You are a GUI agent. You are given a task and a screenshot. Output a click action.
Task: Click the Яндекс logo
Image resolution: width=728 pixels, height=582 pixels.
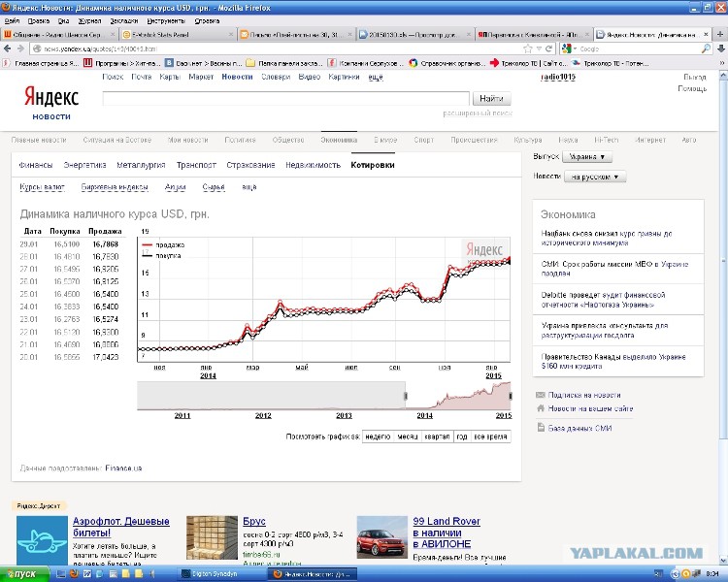tap(51, 97)
